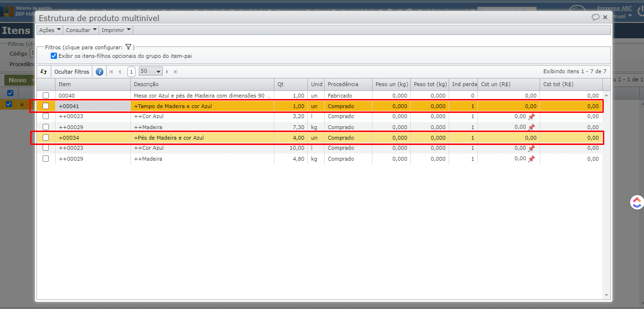Sort by the Peso tot (kg) column header
This screenshot has width=644, height=309.
point(429,84)
